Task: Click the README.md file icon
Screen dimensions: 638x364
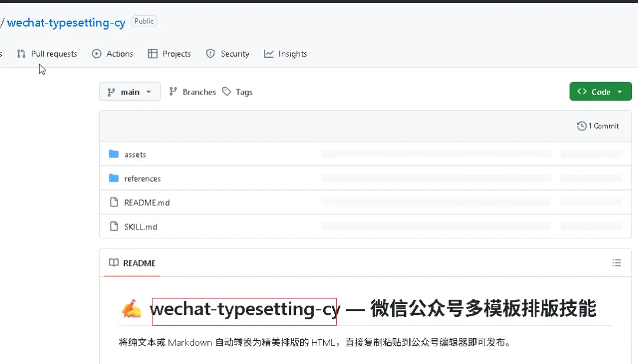Action: click(x=114, y=202)
